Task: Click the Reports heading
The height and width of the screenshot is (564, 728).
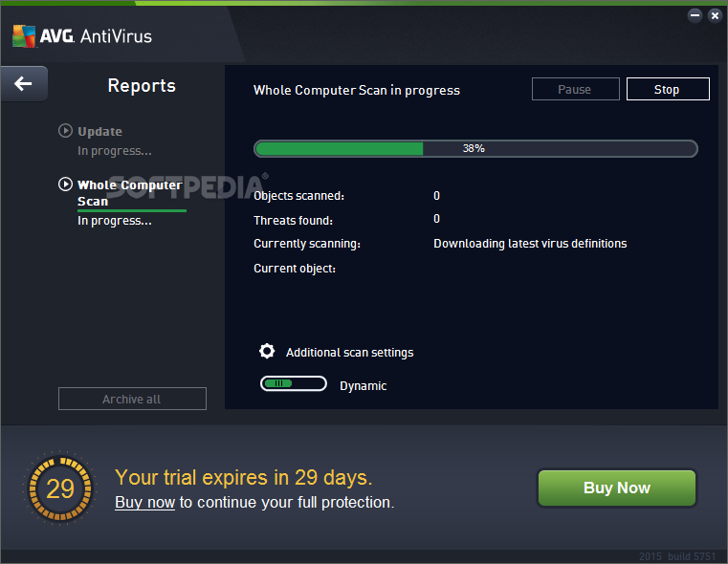Action: point(142,85)
